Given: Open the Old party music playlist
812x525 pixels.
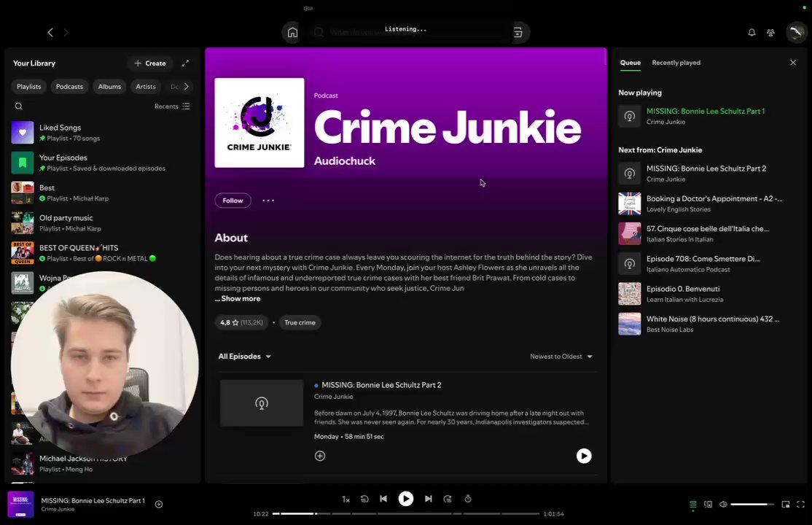Looking at the screenshot, I should tap(103, 223).
